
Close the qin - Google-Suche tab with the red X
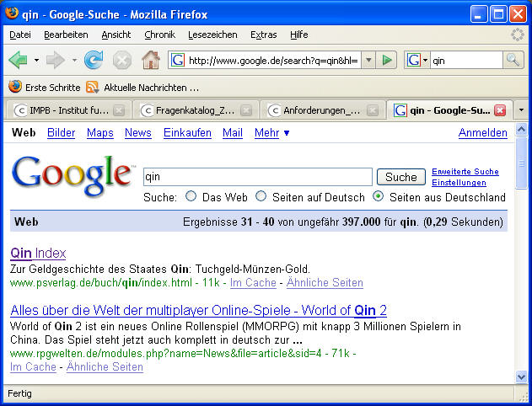pos(500,110)
